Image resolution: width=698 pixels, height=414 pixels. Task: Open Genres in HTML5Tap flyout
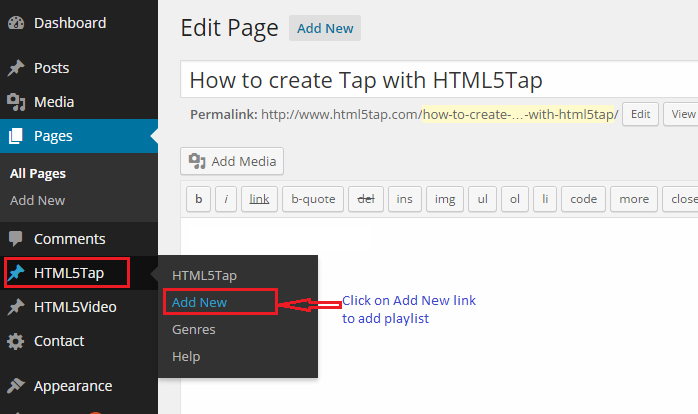[194, 329]
